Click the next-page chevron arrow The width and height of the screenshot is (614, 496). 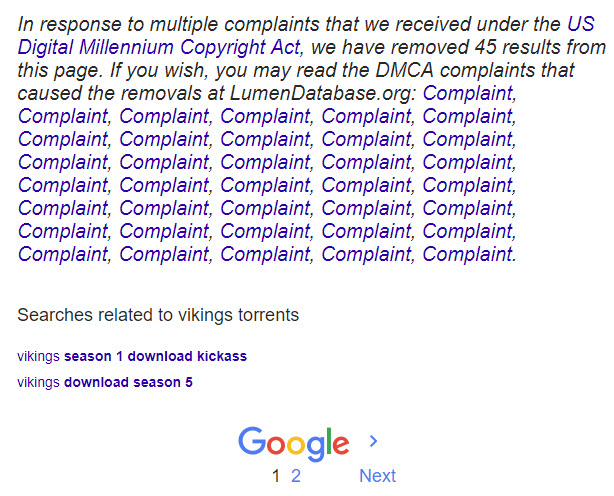tap(373, 441)
